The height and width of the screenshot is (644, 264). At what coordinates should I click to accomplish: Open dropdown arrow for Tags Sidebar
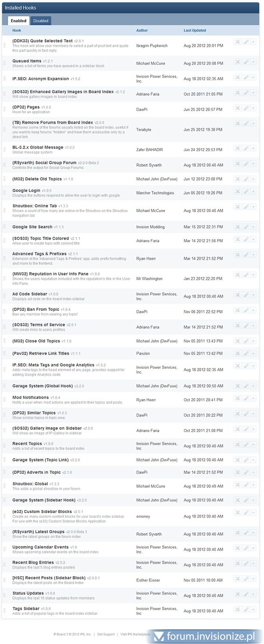(x=253, y=610)
